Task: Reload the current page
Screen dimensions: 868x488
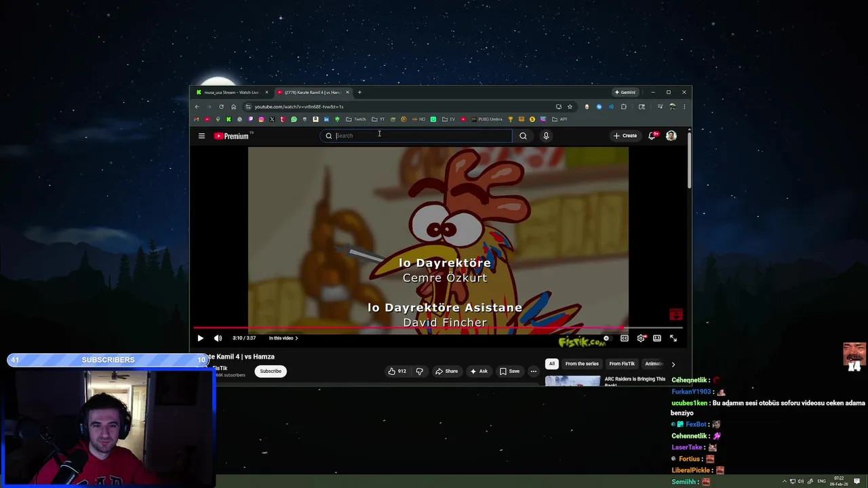Action: coord(221,106)
